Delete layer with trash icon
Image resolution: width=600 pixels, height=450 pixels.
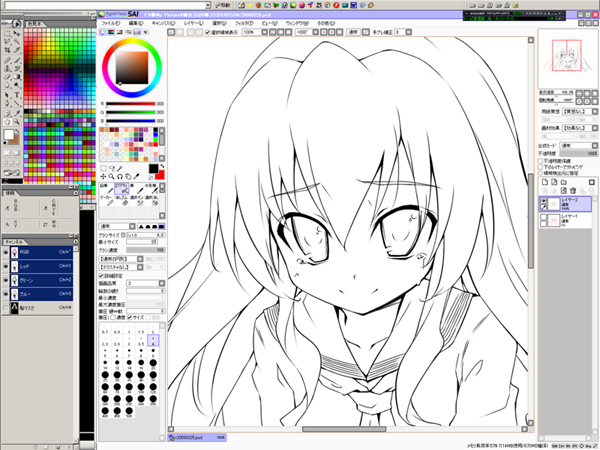click(x=573, y=191)
